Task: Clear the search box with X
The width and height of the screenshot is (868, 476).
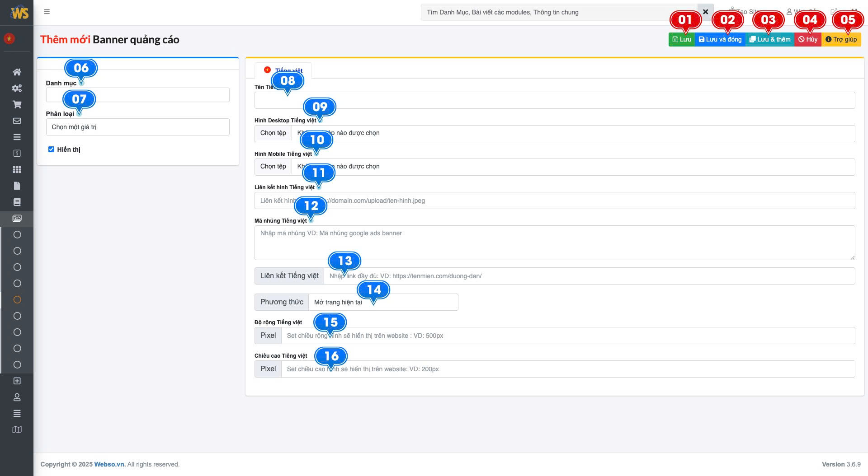Action: point(705,12)
